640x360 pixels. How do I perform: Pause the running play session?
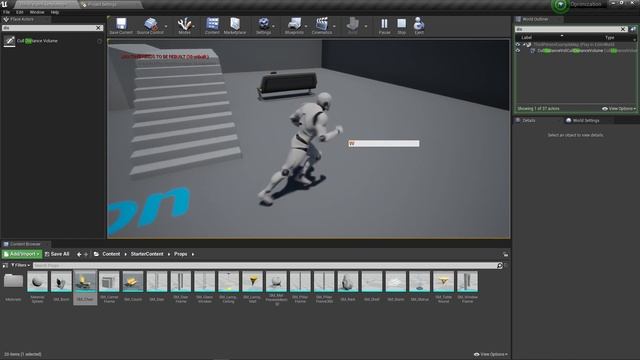coord(384,26)
